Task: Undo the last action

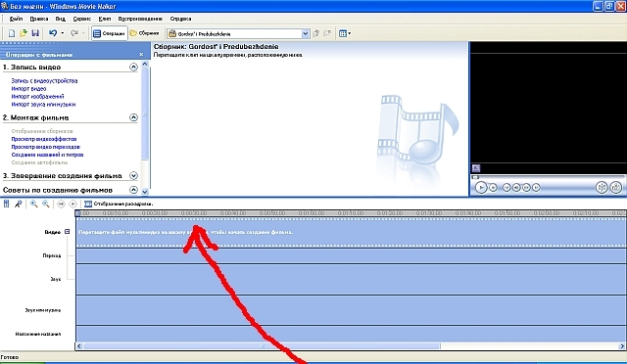Action: 52,33
